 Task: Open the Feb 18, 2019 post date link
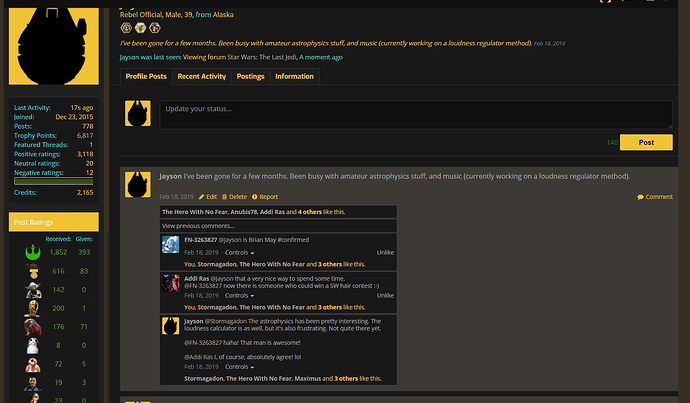tap(176, 197)
